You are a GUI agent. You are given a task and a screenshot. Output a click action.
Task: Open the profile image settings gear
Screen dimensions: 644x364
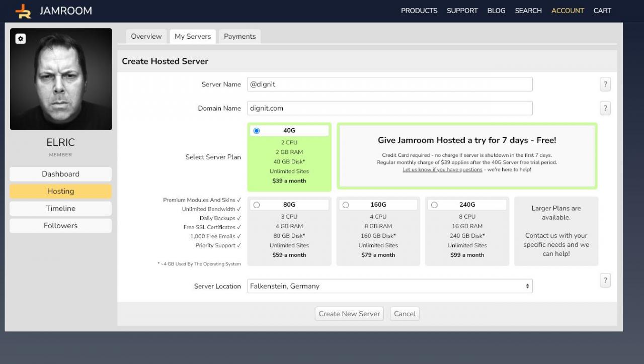(21, 39)
